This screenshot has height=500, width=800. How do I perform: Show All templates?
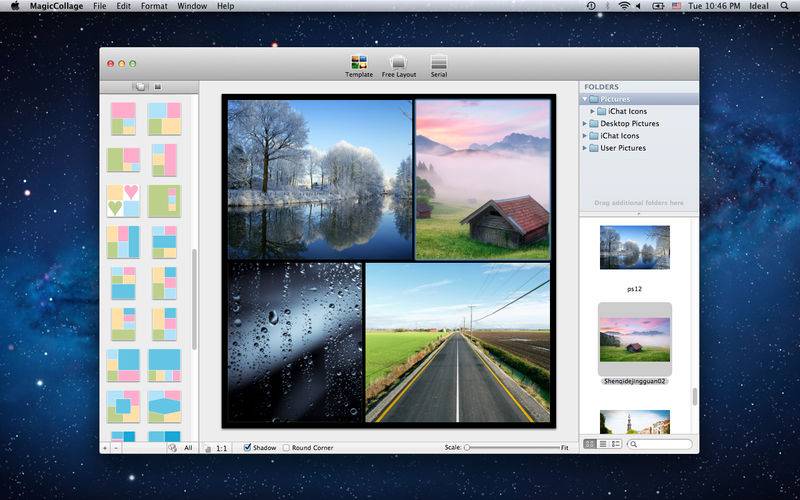click(188, 448)
